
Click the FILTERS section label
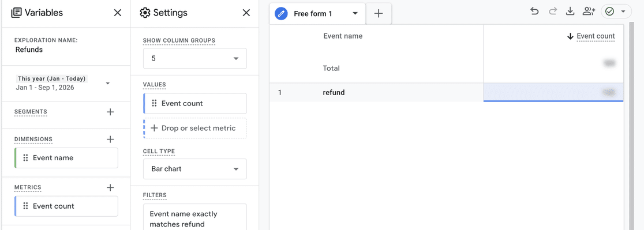pos(155,195)
